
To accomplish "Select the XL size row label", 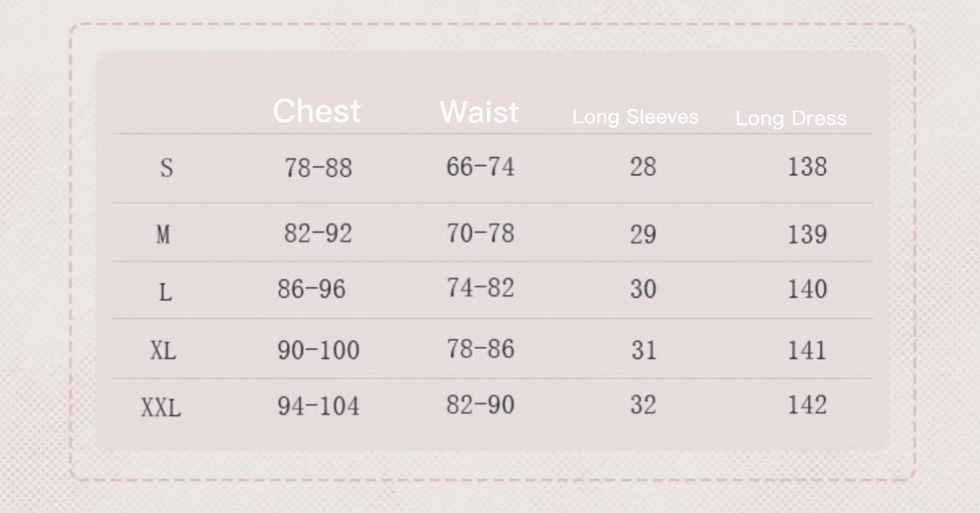I will 163,350.
